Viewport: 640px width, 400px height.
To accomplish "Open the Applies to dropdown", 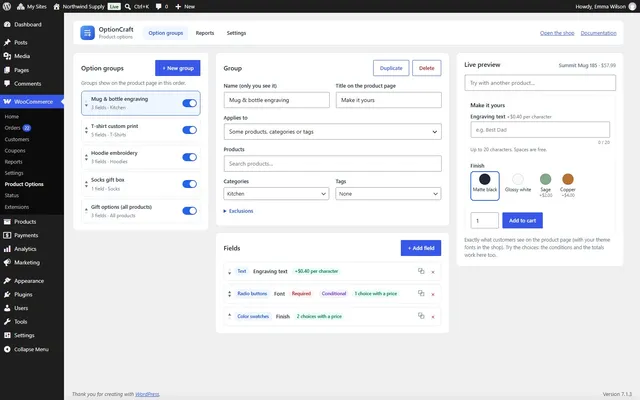I will [x=332, y=132].
